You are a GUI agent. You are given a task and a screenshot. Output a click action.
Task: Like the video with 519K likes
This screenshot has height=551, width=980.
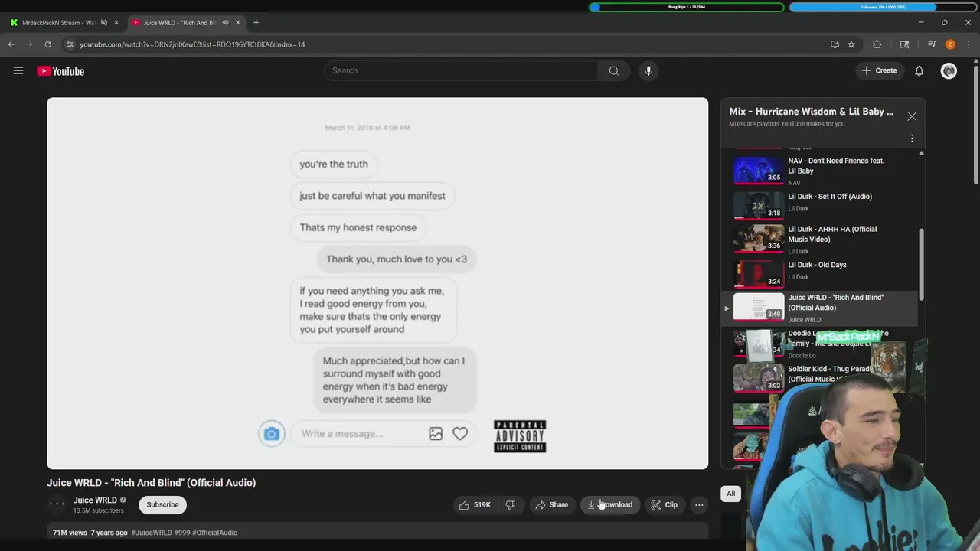[x=474, y=504]
